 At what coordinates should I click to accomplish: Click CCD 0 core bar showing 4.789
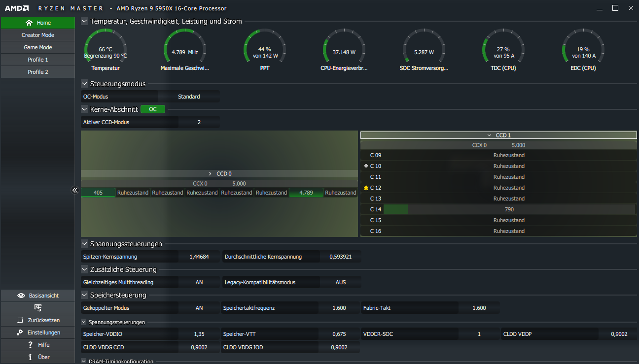[x=306, y=193]
